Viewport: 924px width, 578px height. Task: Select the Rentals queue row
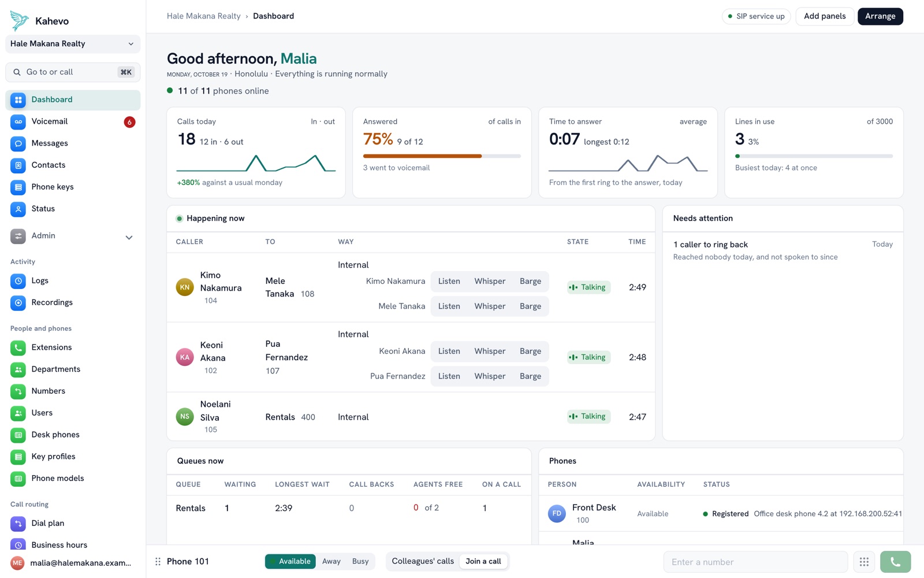[349, 508]
